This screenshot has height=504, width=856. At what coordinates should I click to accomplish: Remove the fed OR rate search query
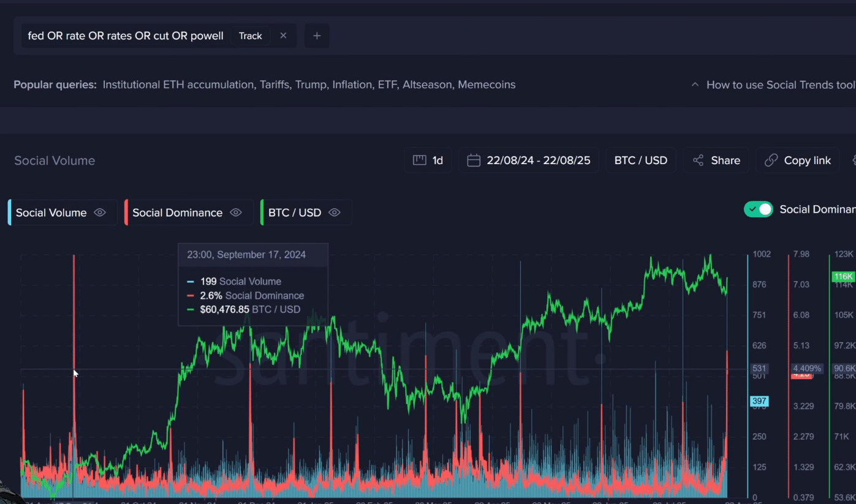283,36
